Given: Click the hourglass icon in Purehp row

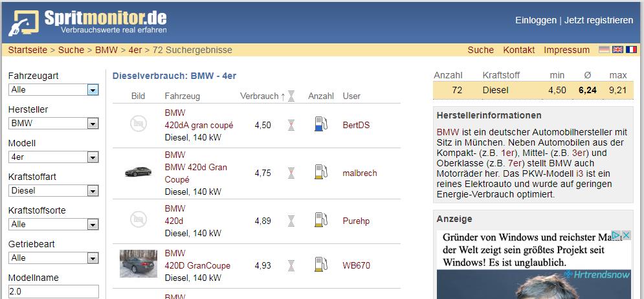Looking at the screenshot, I should (x=291, y=221).
